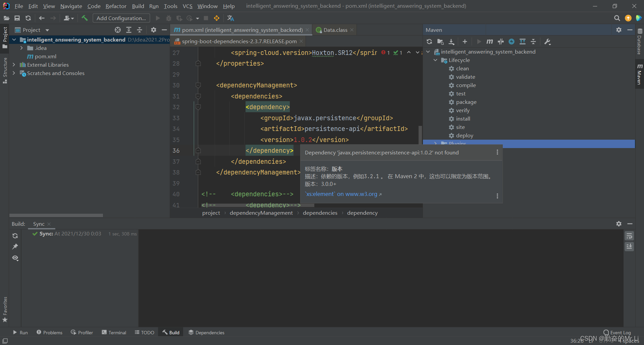The width and height of the screenshot is (644, 345).
Task: Toggle Offline Mode in the Maven toolbar
Action: 512,42
